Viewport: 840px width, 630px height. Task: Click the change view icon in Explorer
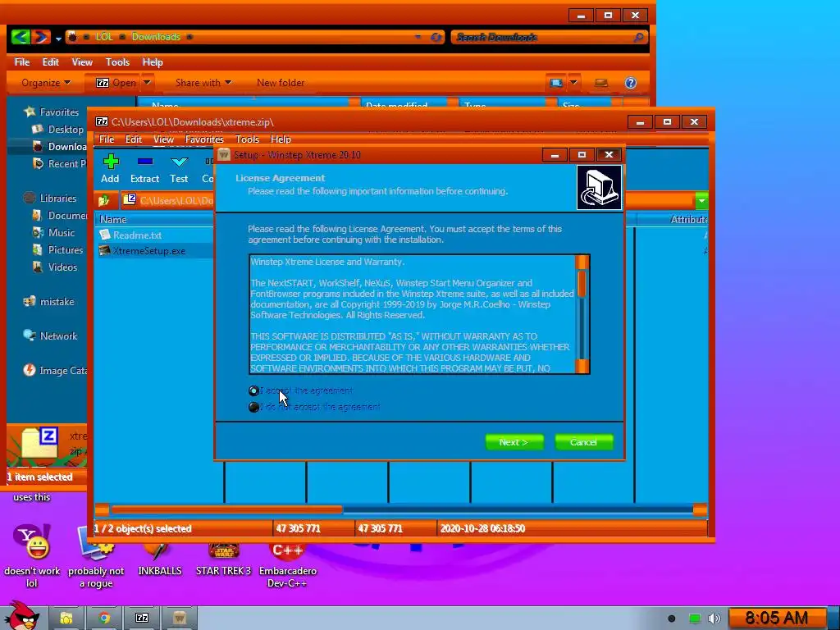click(x=556, y=83)
